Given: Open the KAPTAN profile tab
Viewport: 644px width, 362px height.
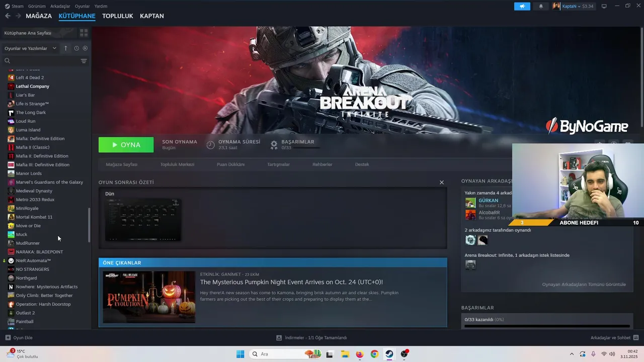Looking at the screenshot, I should point(152,16).
